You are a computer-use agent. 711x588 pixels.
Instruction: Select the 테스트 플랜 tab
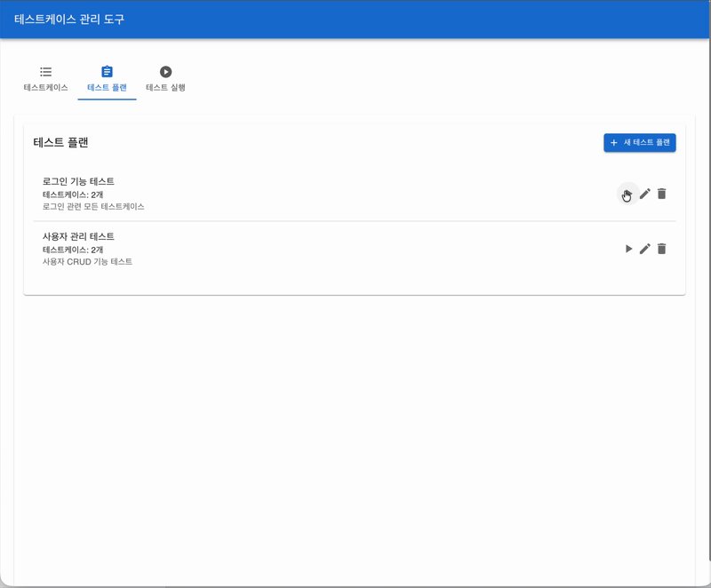pos(106,87)
